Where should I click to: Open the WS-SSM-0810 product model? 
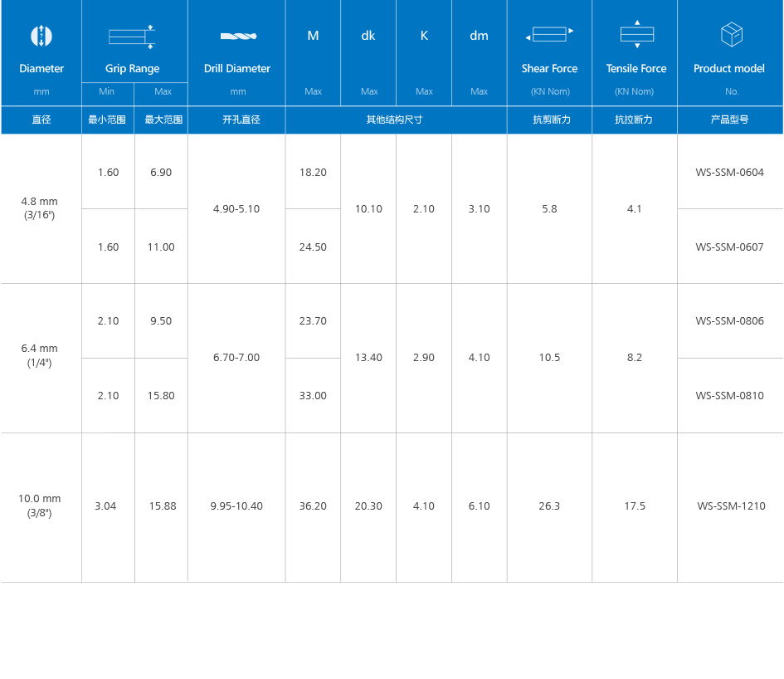[729, 395]
